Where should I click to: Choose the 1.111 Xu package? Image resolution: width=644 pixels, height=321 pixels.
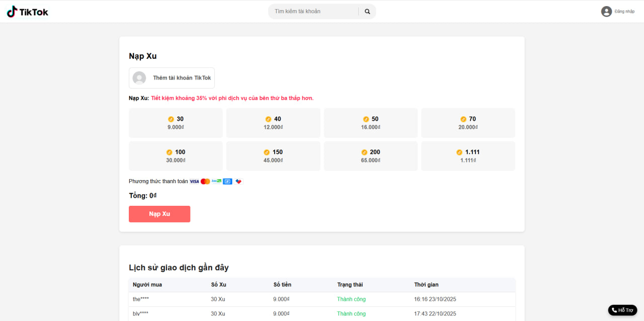468,156
